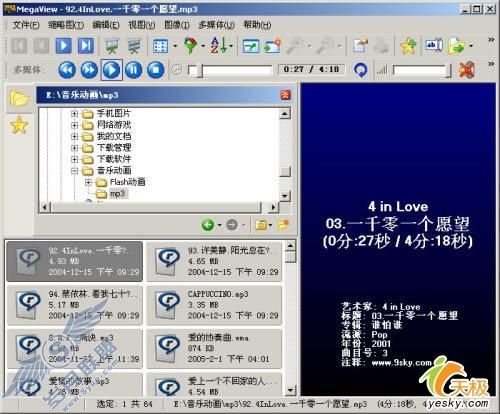This screenshot has width=500, height=414.
Task: Open the 缩略图(T) menu
Action: tap(66, 25)
